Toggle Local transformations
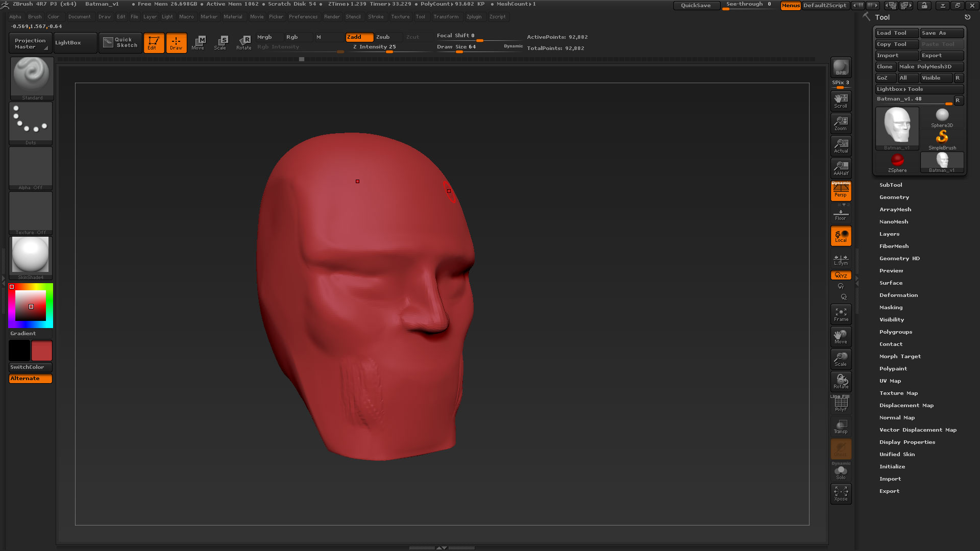The image size is (980, 551). (841, 236)
